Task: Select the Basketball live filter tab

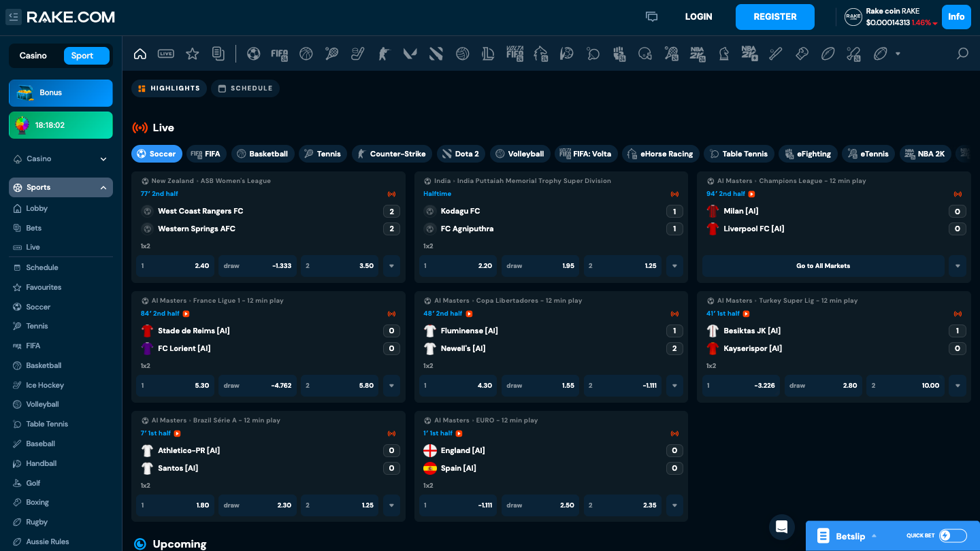Action: pos(263,154)
